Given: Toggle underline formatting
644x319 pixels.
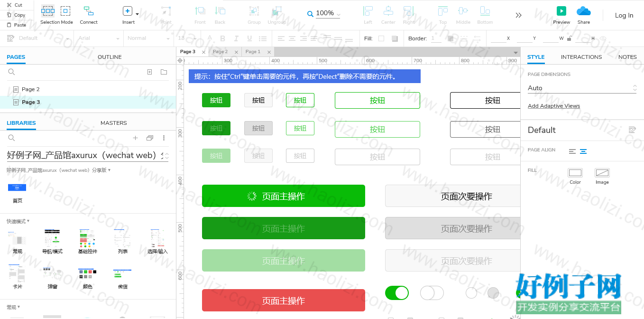Looking at the screenshot, I should pos(249,38).
